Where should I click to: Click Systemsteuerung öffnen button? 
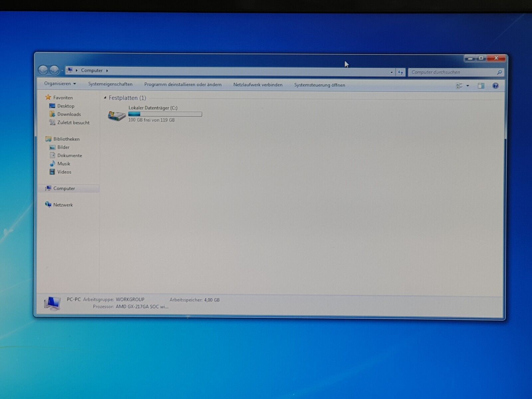(319, 85)
